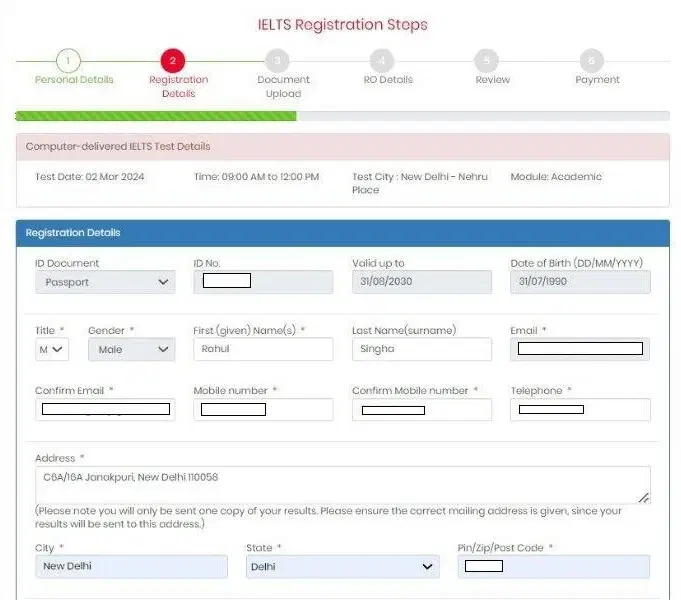681x600 pixels.
Task: Open the Review step label
Action: pyautogui.click(x=493, y=80)
